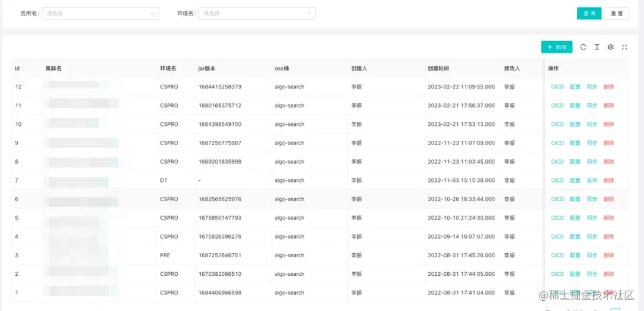Click 配置 link in row id 3

click(575, 255)
